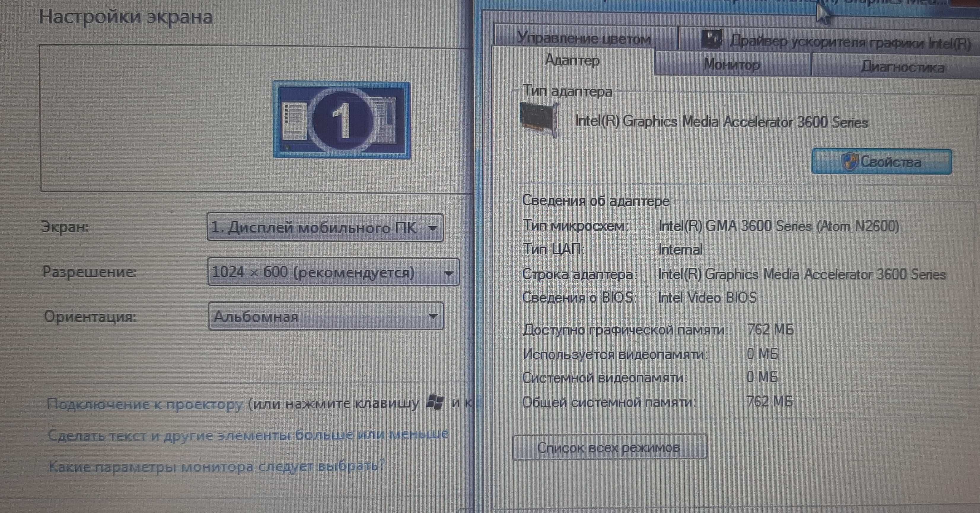Click adapter name Intel(R) Graphics Media Accelerator text

coord(721,122)
